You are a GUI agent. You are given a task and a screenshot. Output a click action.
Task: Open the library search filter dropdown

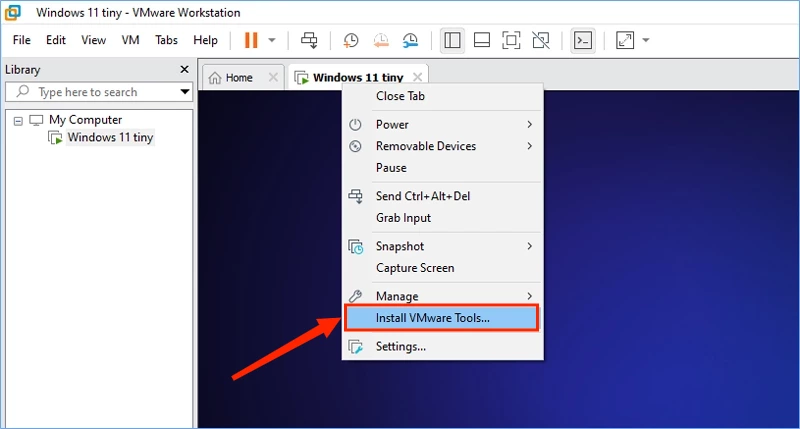185,92
